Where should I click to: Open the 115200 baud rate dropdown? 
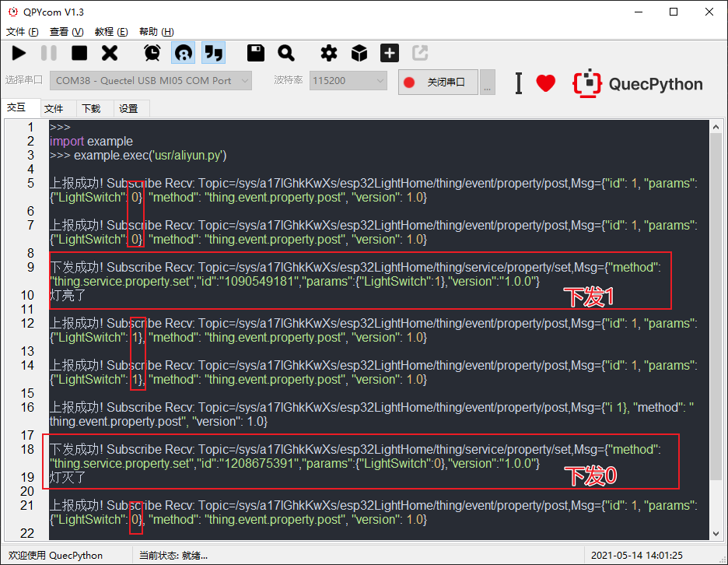point(348,80)
